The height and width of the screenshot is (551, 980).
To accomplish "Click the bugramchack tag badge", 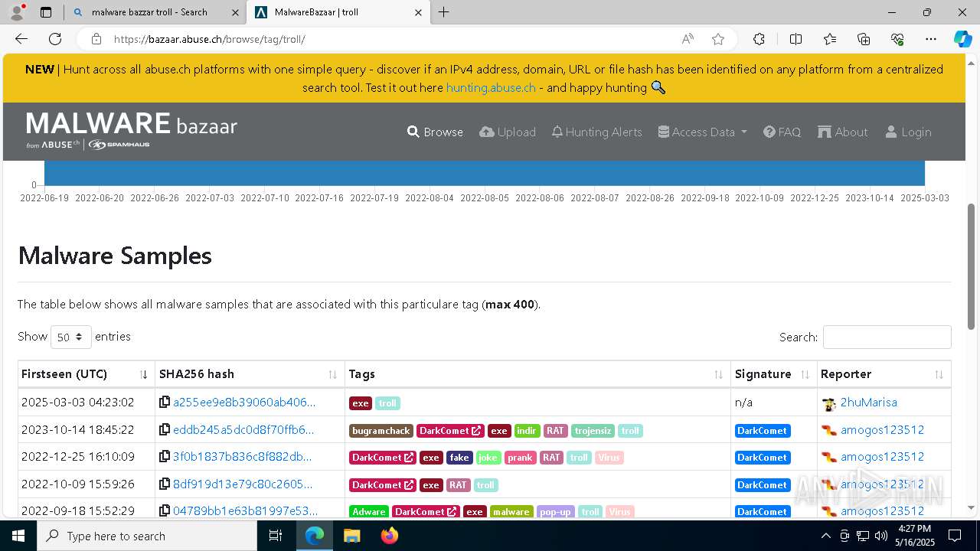I will tap(381, 431).
